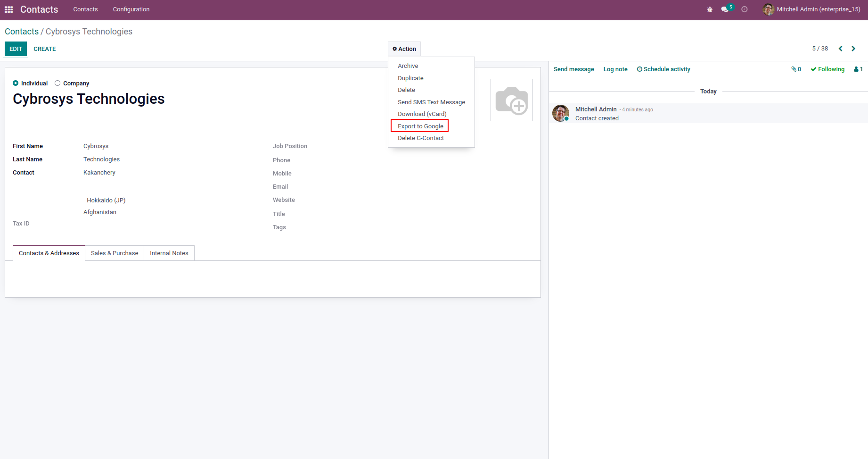Open the Configuration menu

[x=131, y=9]
